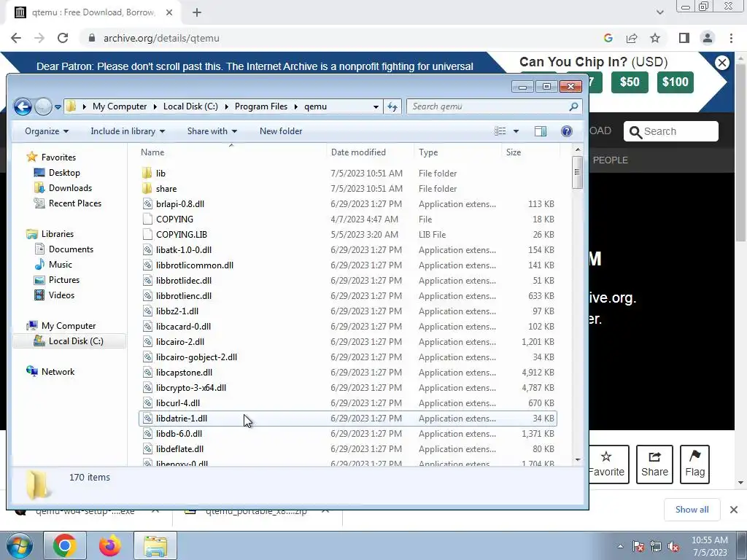Open Include in library menu
Screen dimensions: 747x560
[128, 131]
